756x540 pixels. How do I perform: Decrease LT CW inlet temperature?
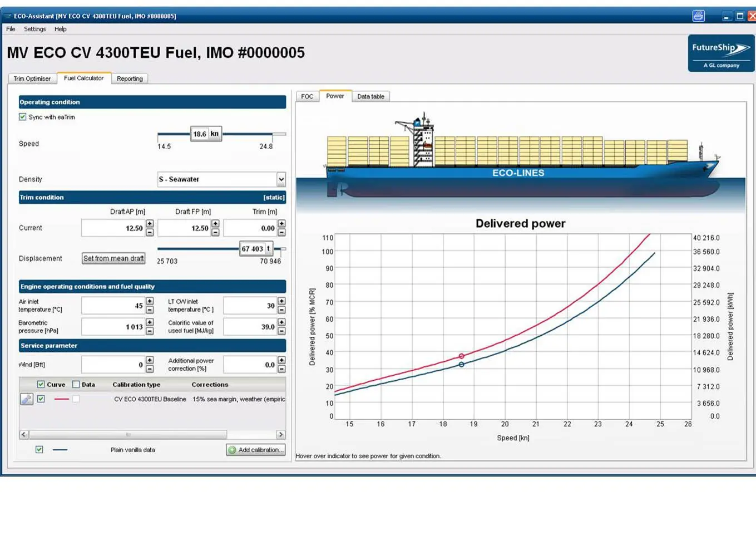point(281,310)
